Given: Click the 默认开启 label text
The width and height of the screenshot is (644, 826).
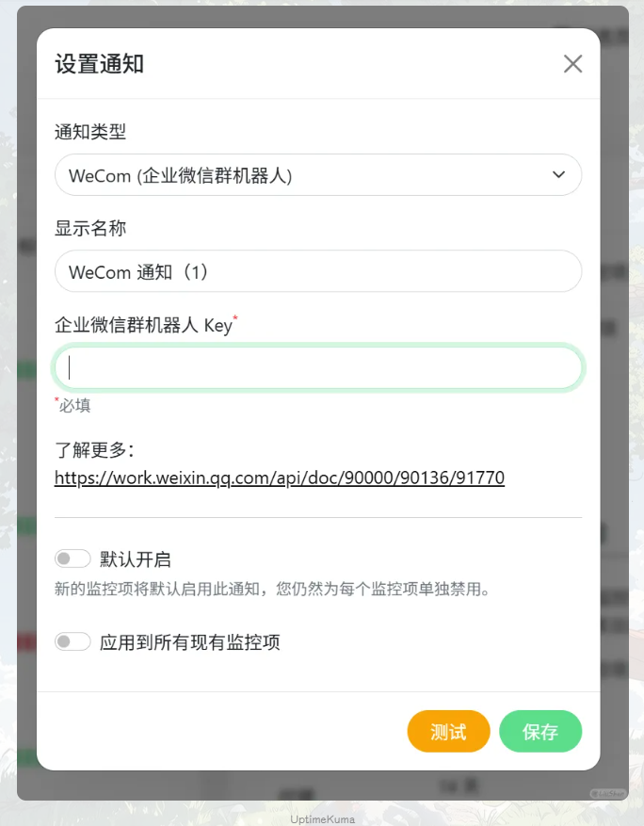Looking at the screenshot, I should pyautogui.click(x=136, y=559).
